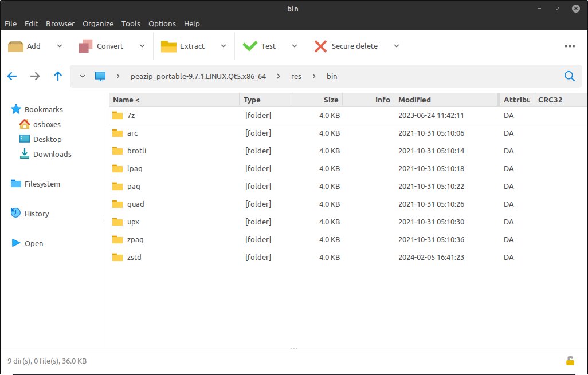Click the Extract folder icon
This screenshot has height=375, width=588.
point(168,46)
